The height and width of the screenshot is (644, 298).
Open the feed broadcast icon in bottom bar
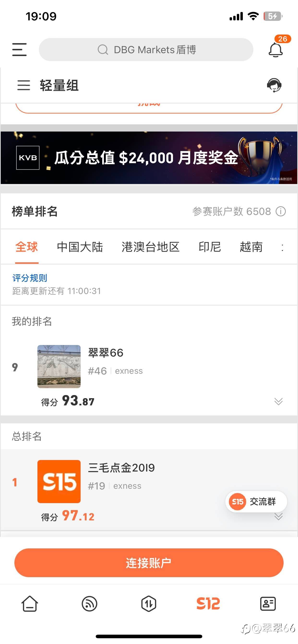(89, 604)
